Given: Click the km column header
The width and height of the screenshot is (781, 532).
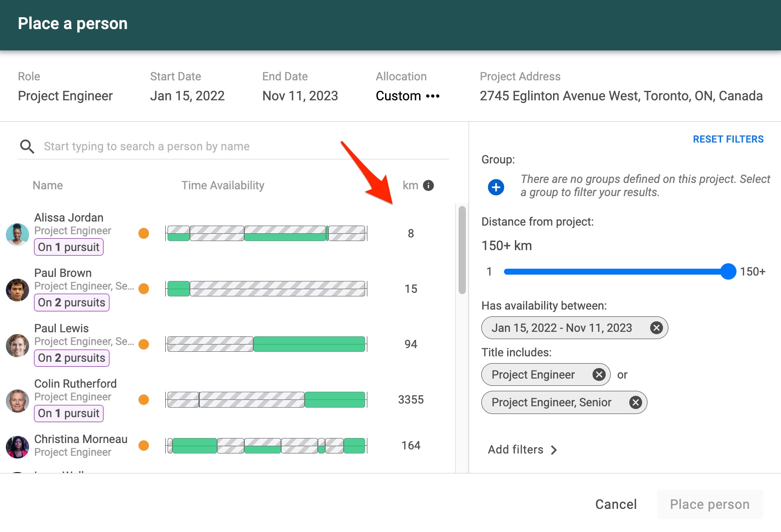Looking at the screenshot, I should [x=410, y=185].
